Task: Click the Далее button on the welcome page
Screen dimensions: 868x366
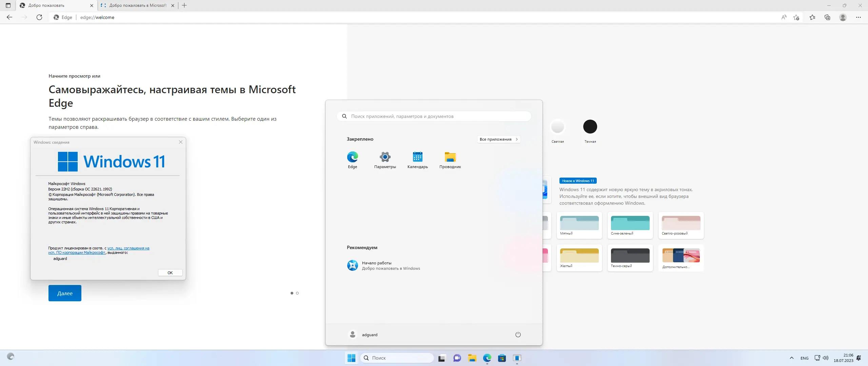Action: 65,293
